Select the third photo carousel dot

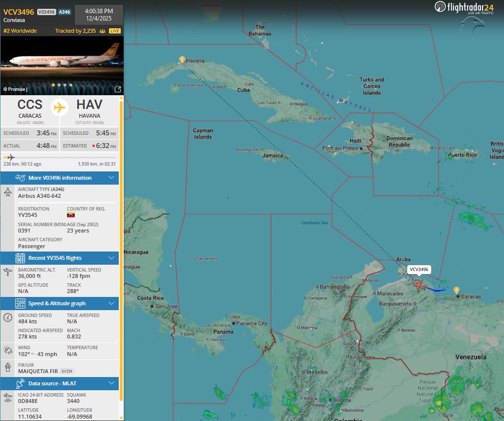coord(65,85)
